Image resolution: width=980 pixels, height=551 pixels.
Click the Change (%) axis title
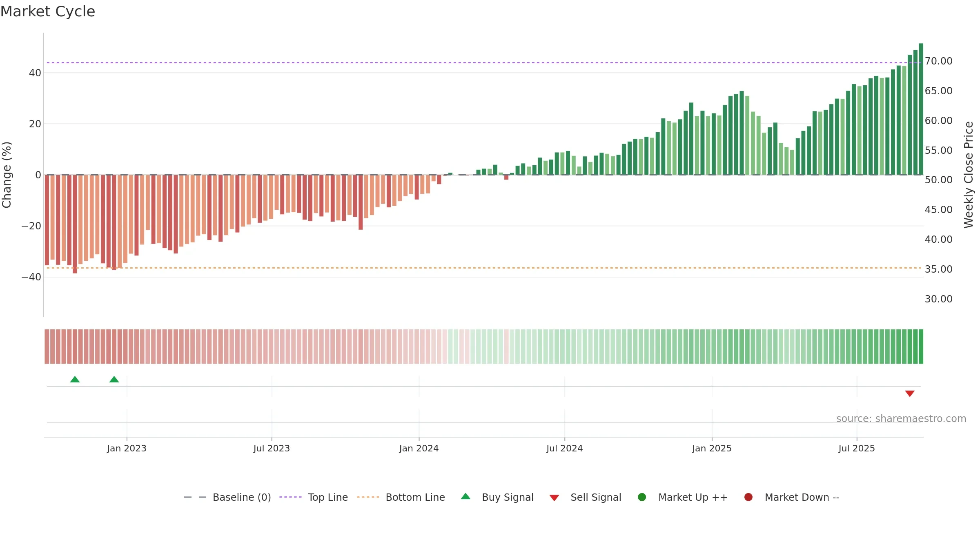tap(7, 175)
